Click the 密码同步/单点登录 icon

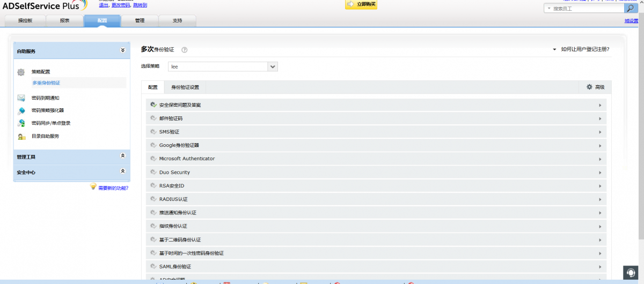(21, 123)
